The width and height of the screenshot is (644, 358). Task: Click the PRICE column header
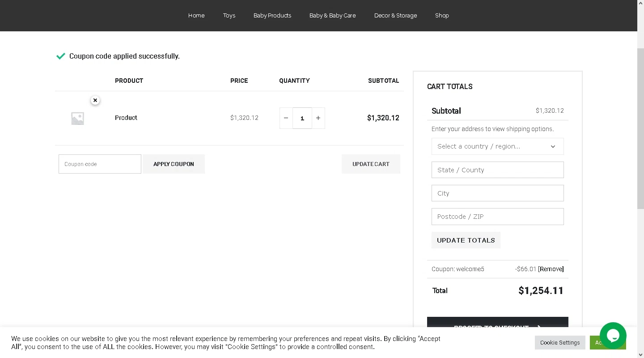point(239,81)
